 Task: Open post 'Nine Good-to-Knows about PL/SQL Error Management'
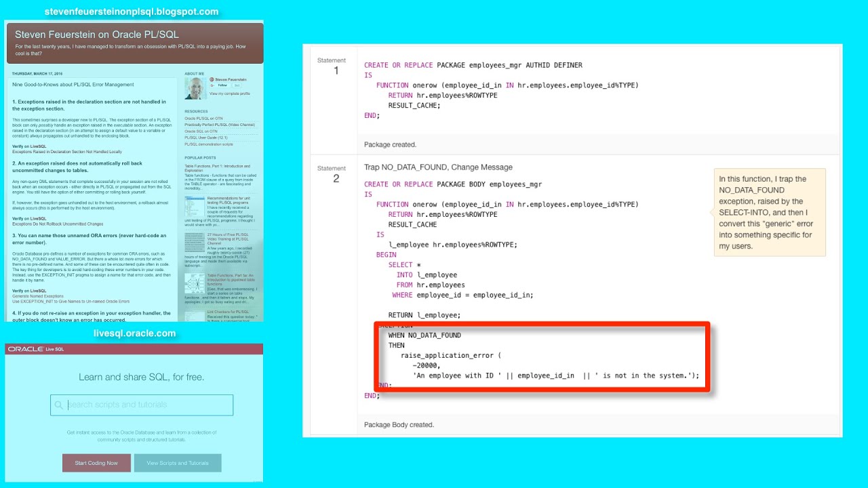tap(73, 85)
